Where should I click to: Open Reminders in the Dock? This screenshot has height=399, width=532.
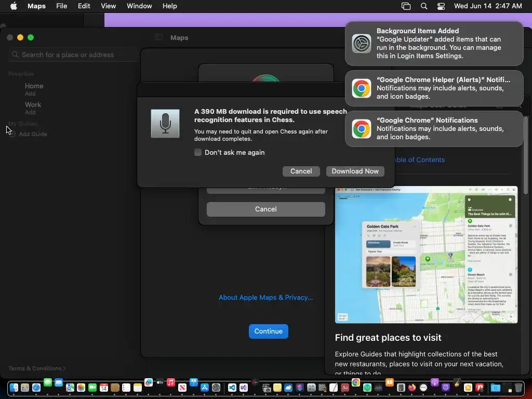(126, 388)
